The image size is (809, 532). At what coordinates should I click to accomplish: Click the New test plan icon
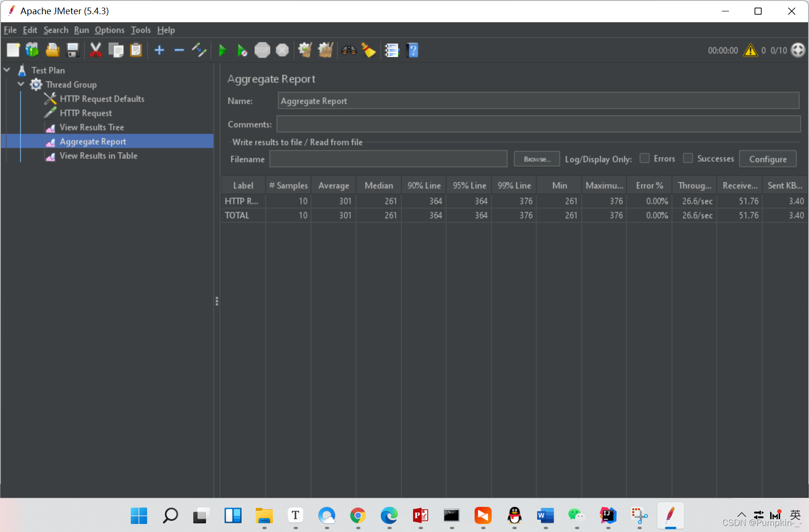13,50
